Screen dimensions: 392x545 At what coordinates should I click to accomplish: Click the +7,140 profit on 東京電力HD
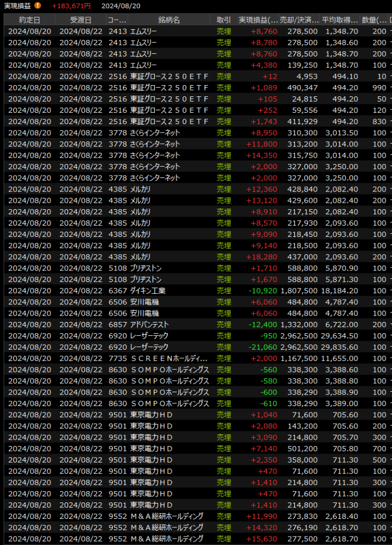point(264,449)
